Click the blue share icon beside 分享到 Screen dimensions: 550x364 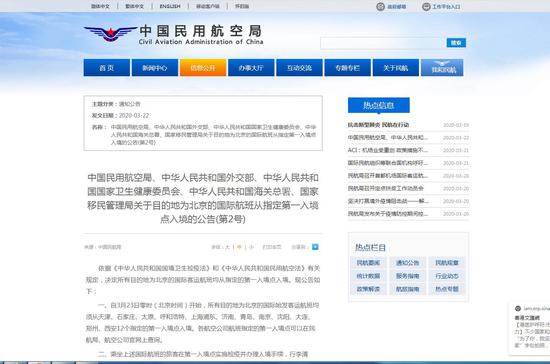(x=315, y=247)
